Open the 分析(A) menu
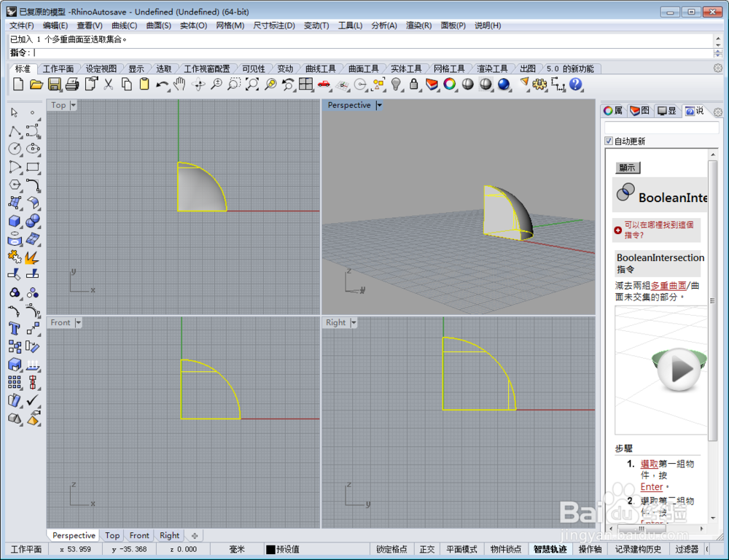Screen dimensions: 729x560 (x=384, y=25)
